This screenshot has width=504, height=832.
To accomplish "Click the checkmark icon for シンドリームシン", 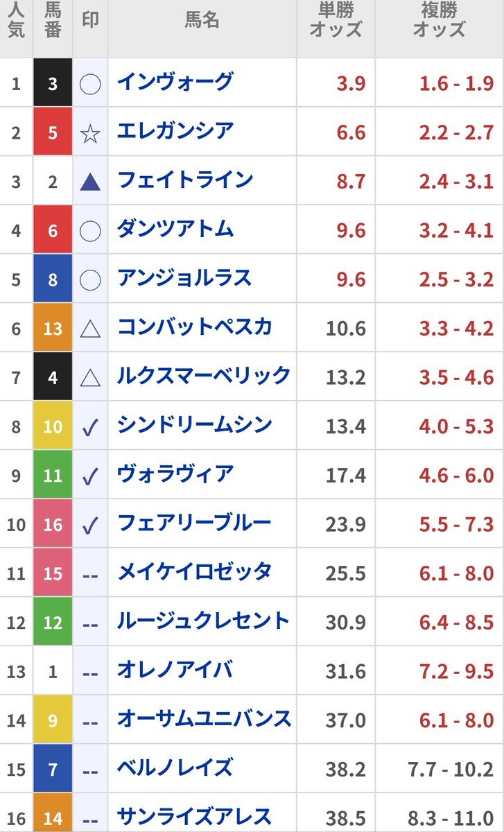I will 90,427.
